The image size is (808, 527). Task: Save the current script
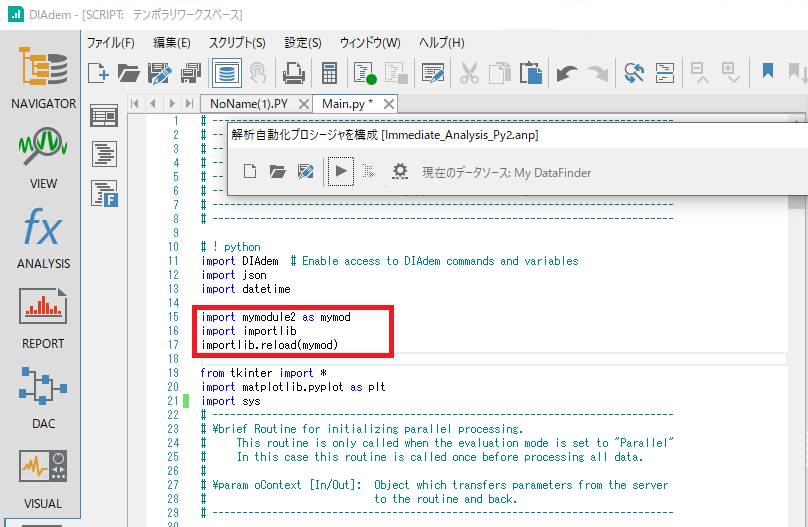tap(160, 73)
